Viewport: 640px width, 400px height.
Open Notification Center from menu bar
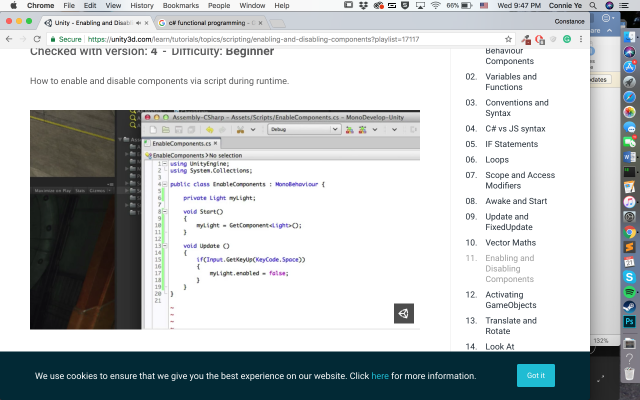[x=624, y=5]
